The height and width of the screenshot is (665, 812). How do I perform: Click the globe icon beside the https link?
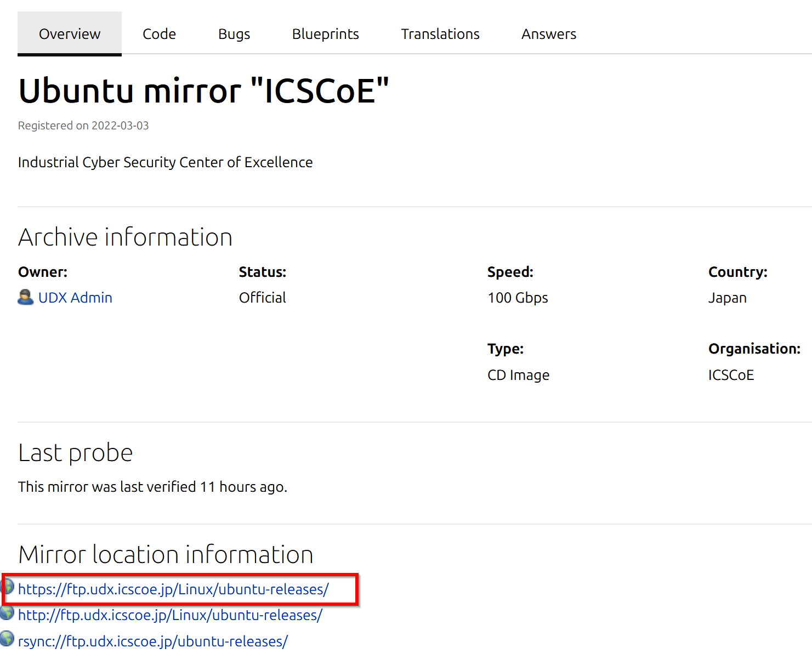pyautogui.click(x=8, y=587)
